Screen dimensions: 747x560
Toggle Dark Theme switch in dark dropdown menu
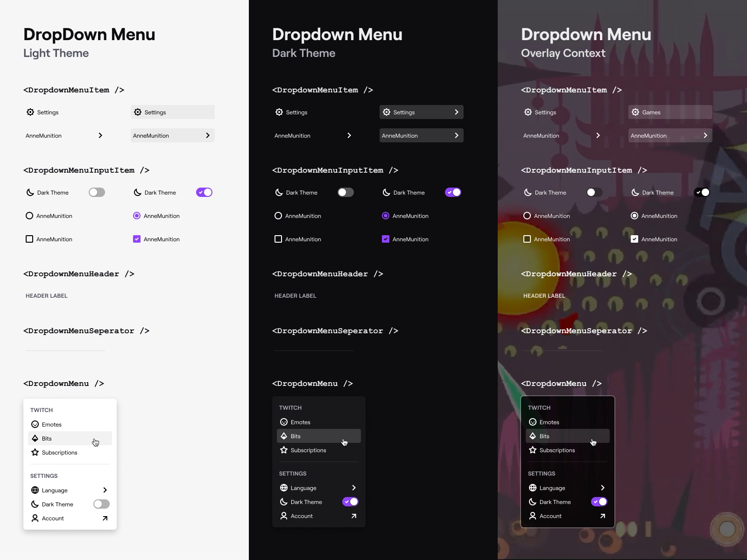tap(351, 502)
